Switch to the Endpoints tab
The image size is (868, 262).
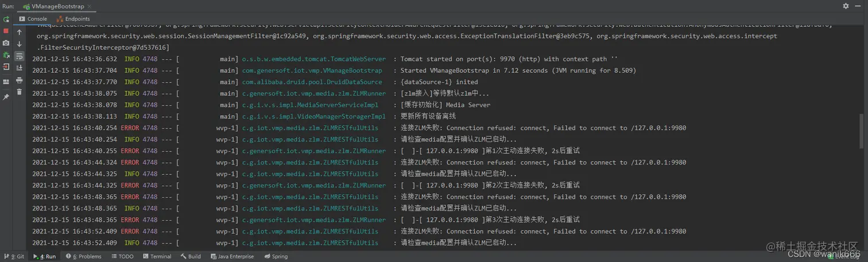(73, 19)
